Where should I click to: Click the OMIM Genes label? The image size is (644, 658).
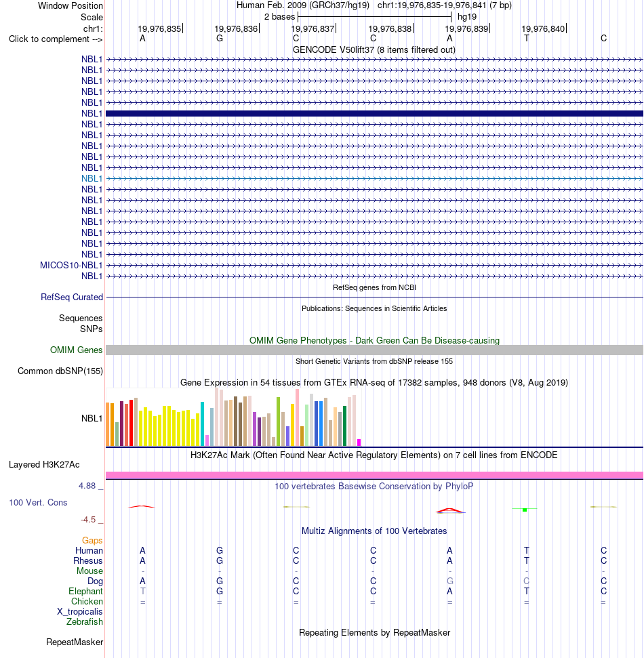coord(76,350)
